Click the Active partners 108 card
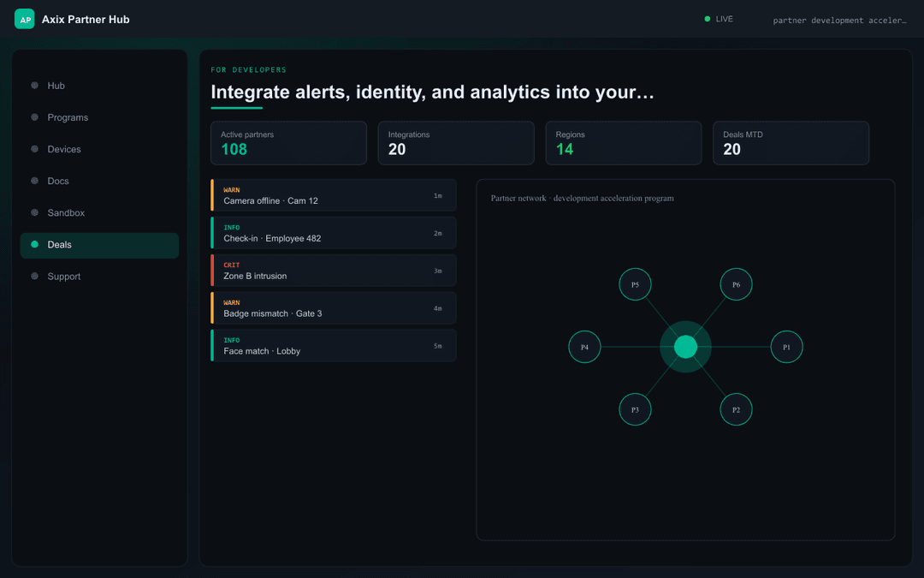 tap(289, 143)
